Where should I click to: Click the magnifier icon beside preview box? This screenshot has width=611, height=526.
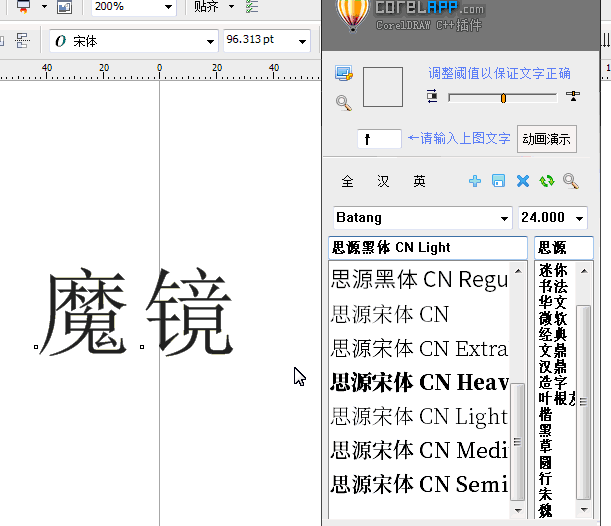344,103
